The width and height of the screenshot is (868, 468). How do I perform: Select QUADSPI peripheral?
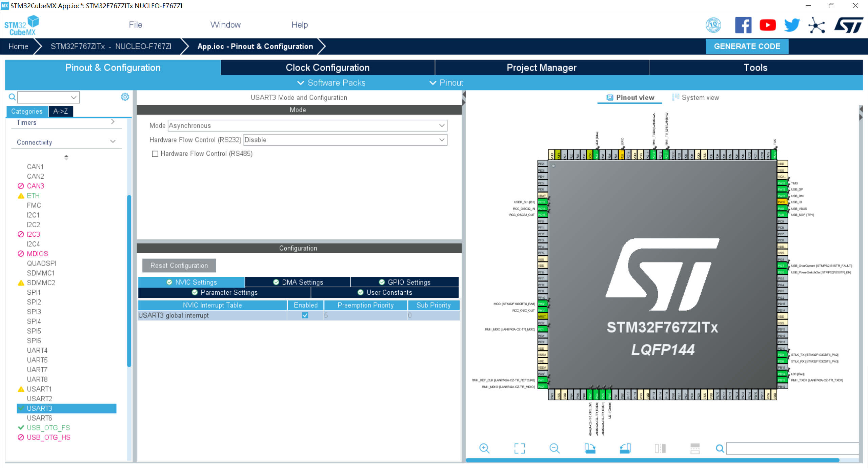(x=42, y=264)
